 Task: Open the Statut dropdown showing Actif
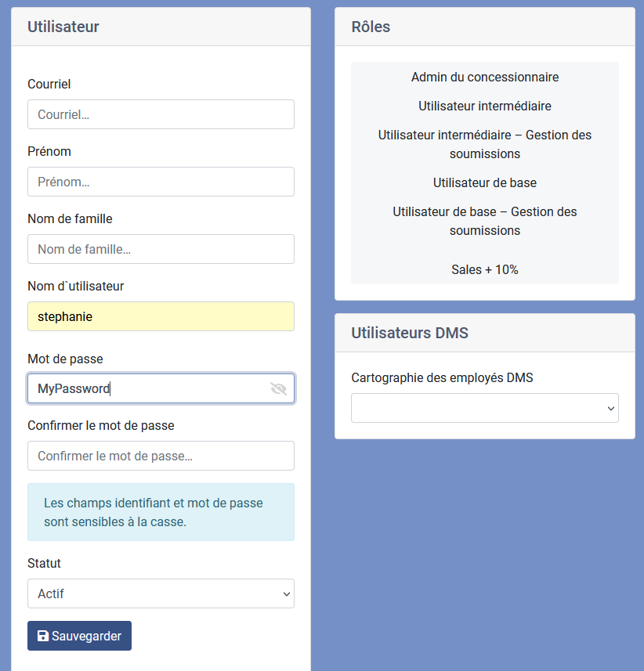coord(161,593)
